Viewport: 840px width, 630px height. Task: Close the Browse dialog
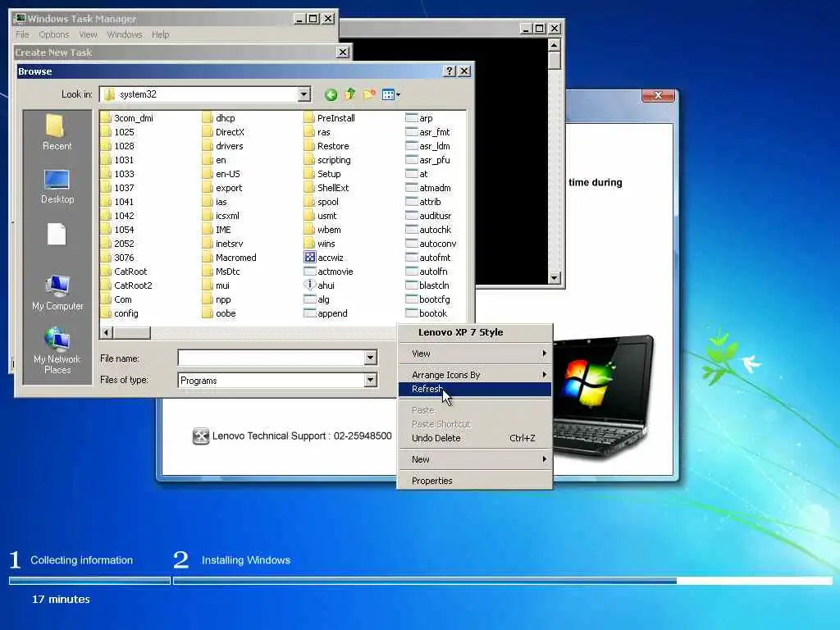pyautogui.click(x=464, y=71)
